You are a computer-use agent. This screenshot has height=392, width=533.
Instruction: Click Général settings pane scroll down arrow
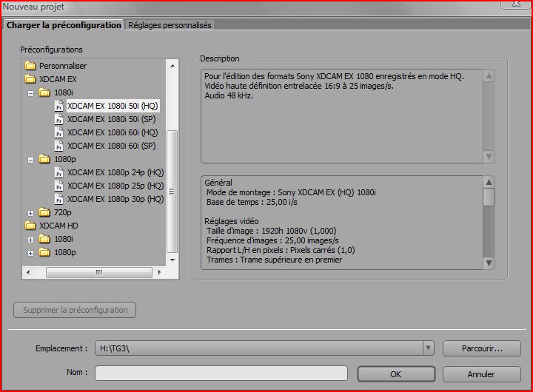489,263
